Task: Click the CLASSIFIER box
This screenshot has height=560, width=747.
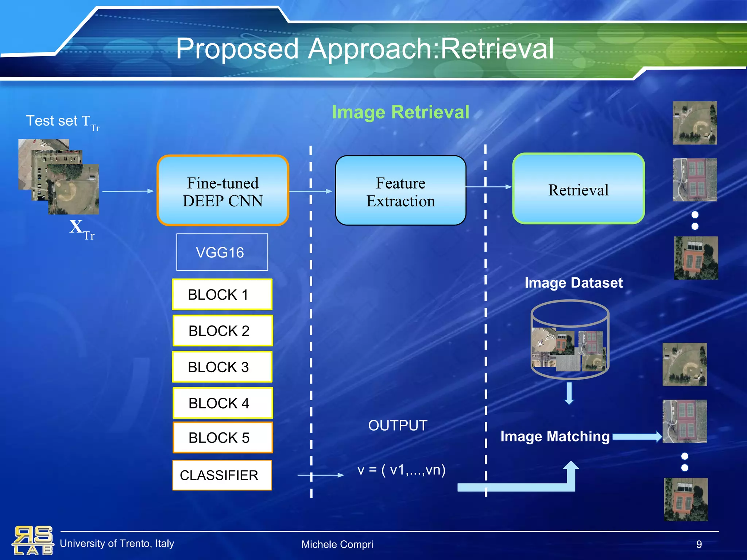Action: [222, 475]
